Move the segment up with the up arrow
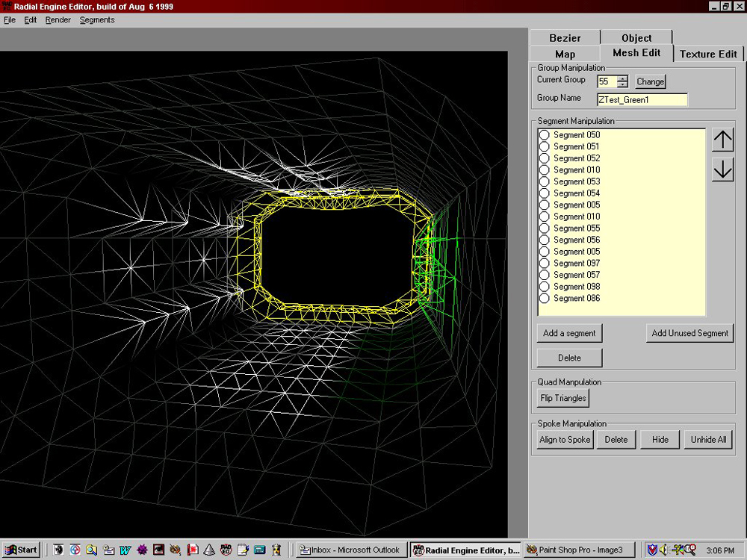The height and width of the screenshot is (560, 747). pyautogui.click(x=722, y=140)
